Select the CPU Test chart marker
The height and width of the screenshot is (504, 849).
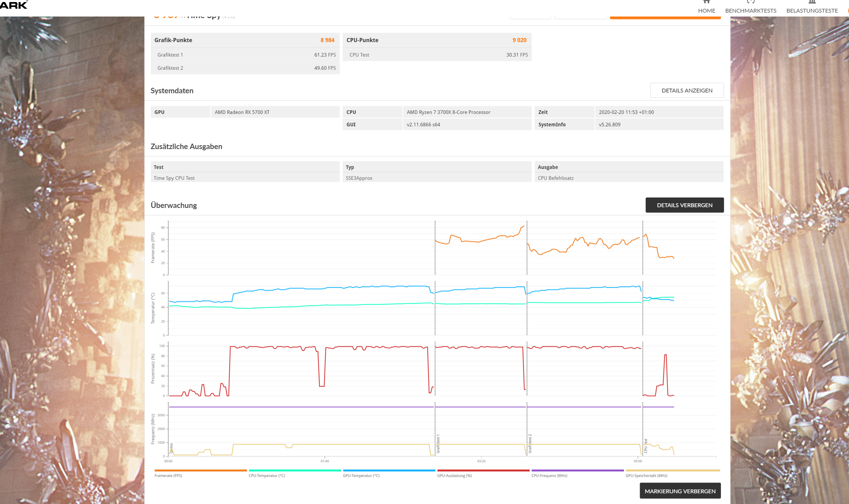(646, 446)
